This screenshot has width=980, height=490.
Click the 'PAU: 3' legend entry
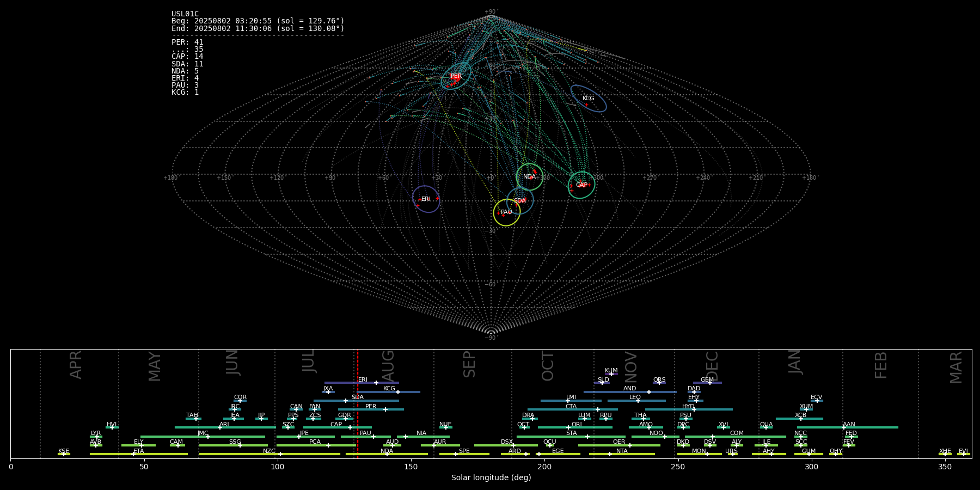point(185,85)
